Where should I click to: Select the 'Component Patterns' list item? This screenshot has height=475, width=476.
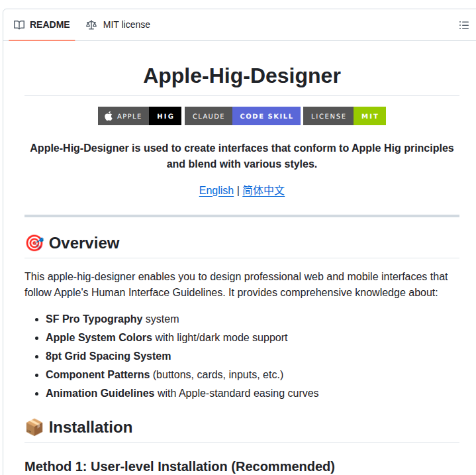[165, 374]
